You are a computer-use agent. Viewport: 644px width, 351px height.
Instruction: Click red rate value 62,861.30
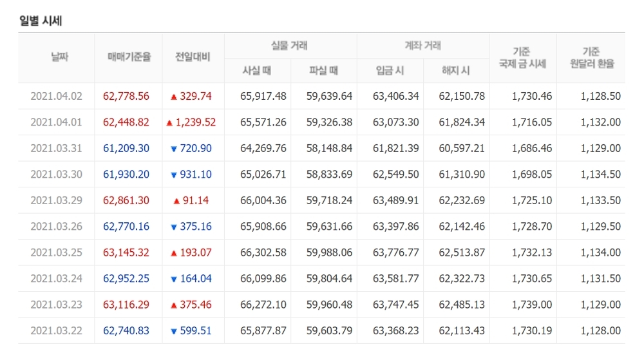(126, 200)
